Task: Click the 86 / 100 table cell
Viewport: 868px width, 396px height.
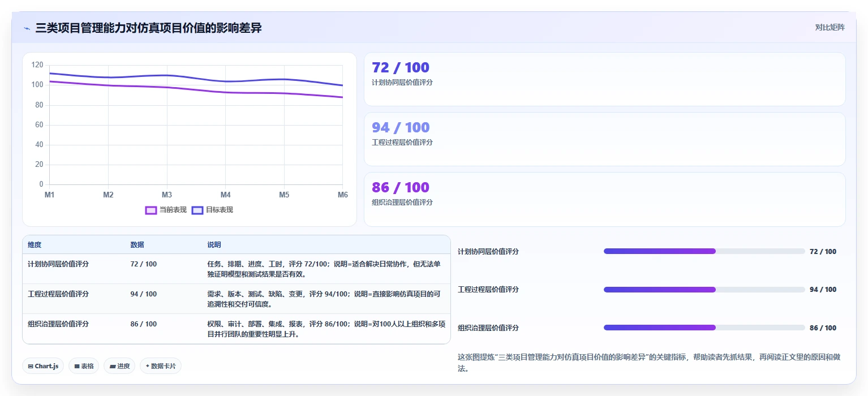Action: pyautogui.click(x=144, y=324)
